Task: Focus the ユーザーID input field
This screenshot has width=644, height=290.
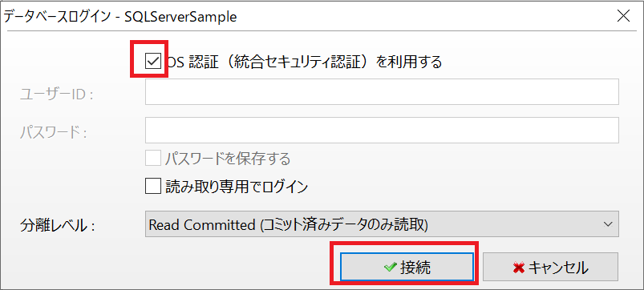Action: [x=382, y=92]
